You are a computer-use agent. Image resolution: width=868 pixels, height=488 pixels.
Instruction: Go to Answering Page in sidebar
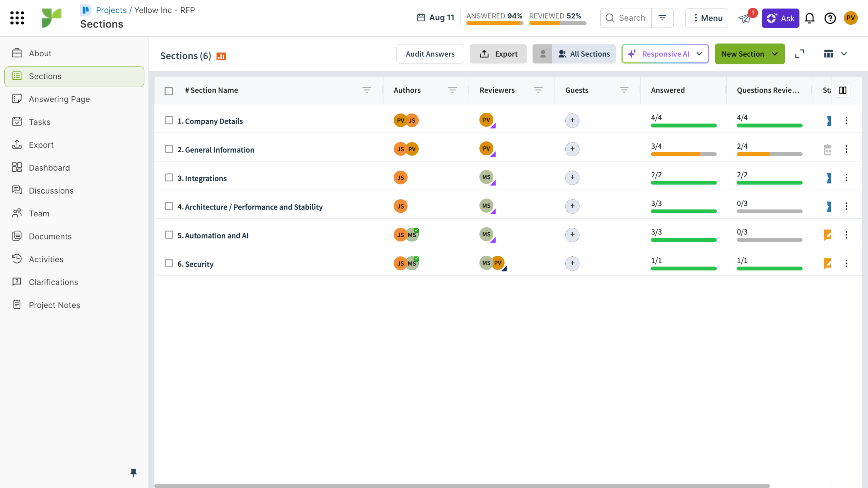point(59,99)
